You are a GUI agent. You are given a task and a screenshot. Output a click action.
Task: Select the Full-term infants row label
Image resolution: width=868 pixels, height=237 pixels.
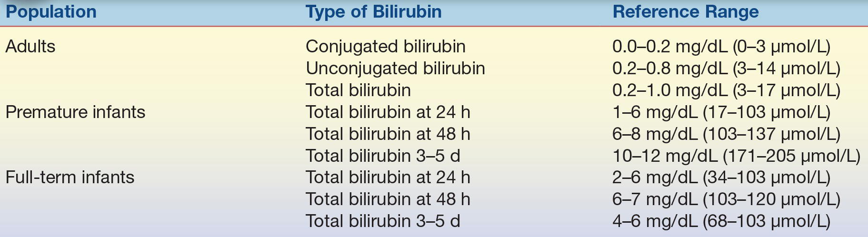coord(70,178)
